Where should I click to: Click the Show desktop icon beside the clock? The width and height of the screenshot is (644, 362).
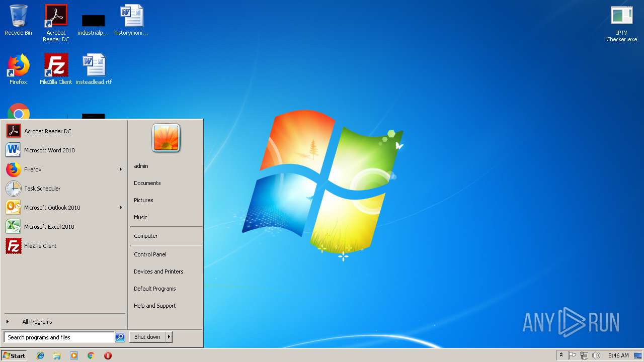pyautogui.click(x=638, y=355)
